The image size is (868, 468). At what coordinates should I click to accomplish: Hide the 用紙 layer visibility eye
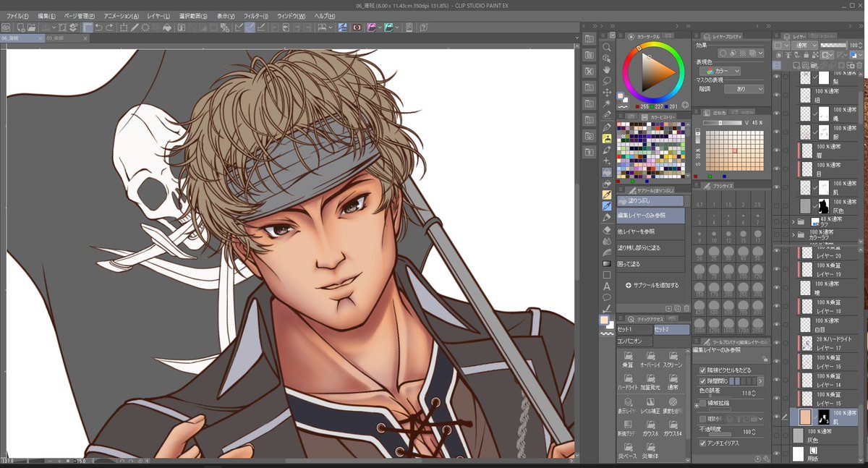tap(776, 453)
